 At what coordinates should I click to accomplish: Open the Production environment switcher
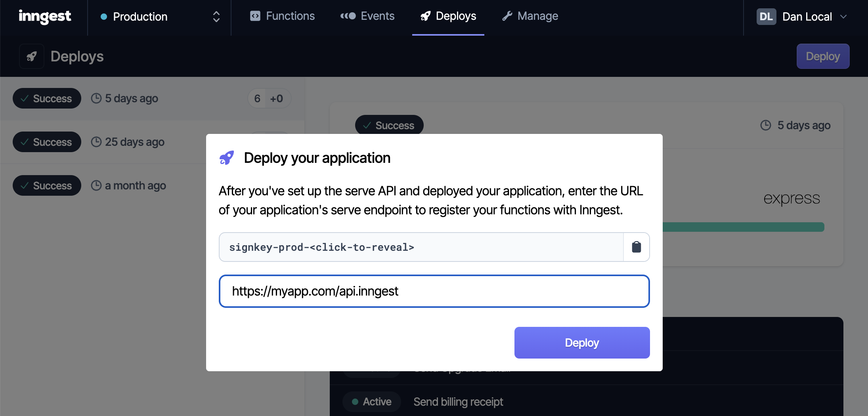click(159, 17)
